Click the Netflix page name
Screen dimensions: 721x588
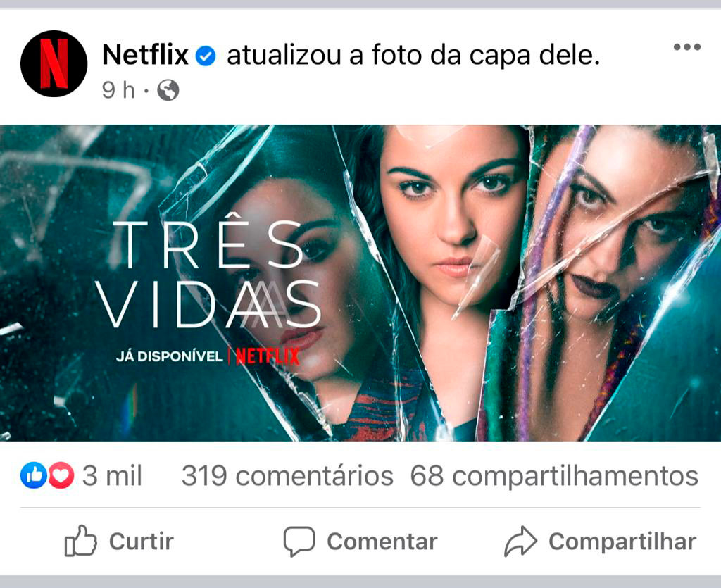point(145,55)
